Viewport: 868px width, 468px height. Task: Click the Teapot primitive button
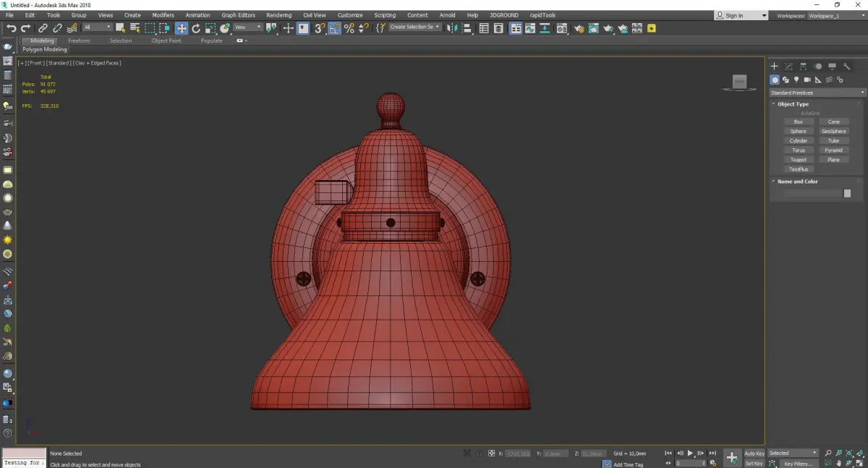click(x=798, y=160)
